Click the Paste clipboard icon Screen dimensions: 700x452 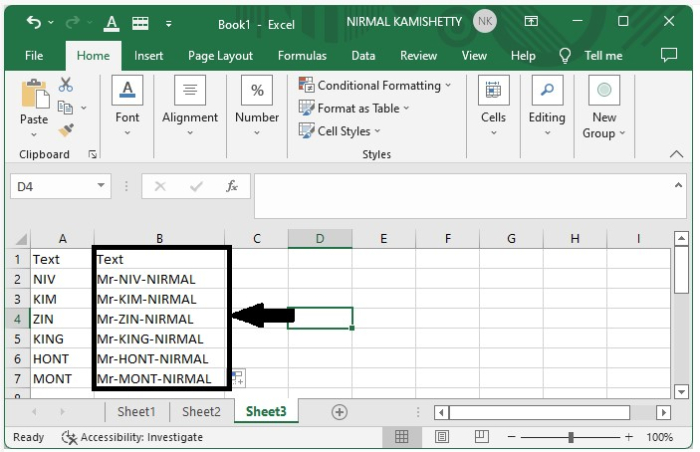click(x=34, y=94)
